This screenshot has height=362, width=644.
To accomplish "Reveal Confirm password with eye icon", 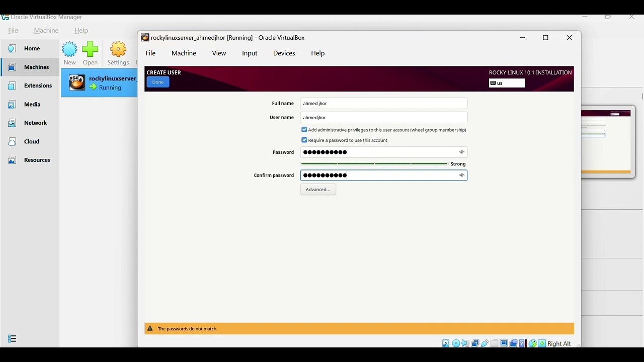I will 461,175.
